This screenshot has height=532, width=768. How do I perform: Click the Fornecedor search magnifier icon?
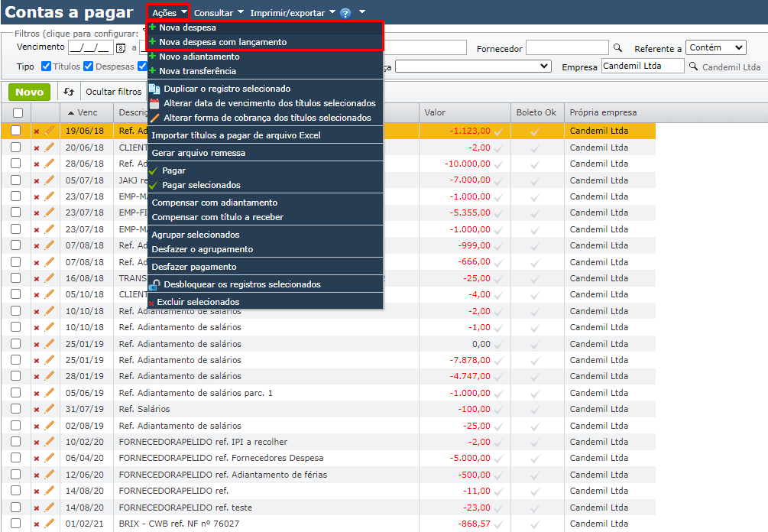(x=618, y=48)
